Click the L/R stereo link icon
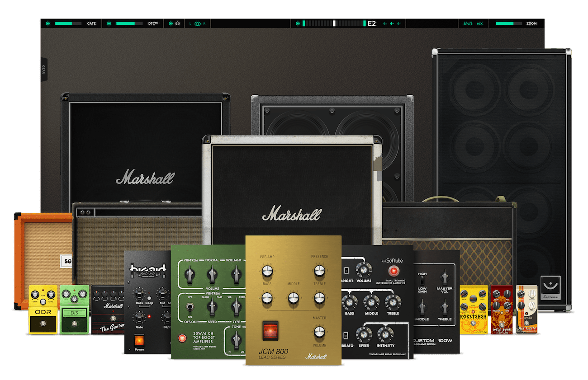Image resolution: width=588 pixels, height=380 pixels. point(197,23)
